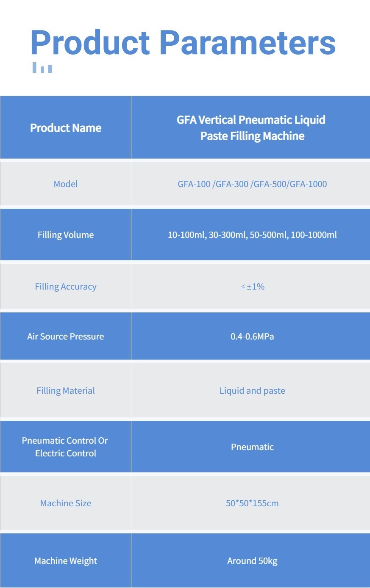Screen dimensions: 370x588
Task: Select the Product Name header cell
Action: [x=66, y=128]
